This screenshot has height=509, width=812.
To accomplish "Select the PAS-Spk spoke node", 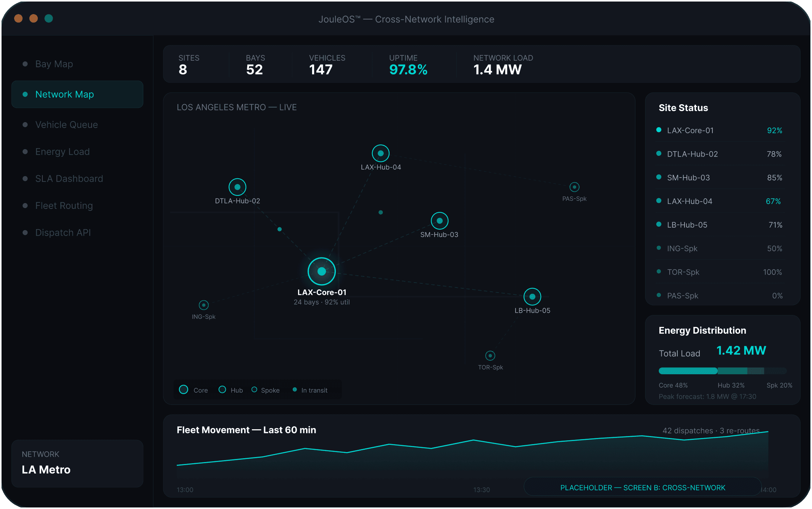I will pyautogui.click(x=574, y=187).
